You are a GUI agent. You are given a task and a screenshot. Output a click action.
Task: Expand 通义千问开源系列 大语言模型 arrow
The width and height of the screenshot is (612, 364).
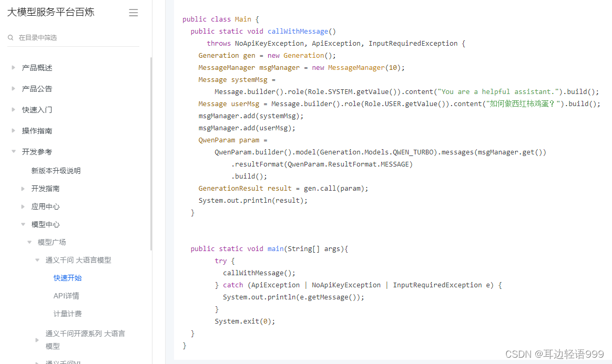37,340
